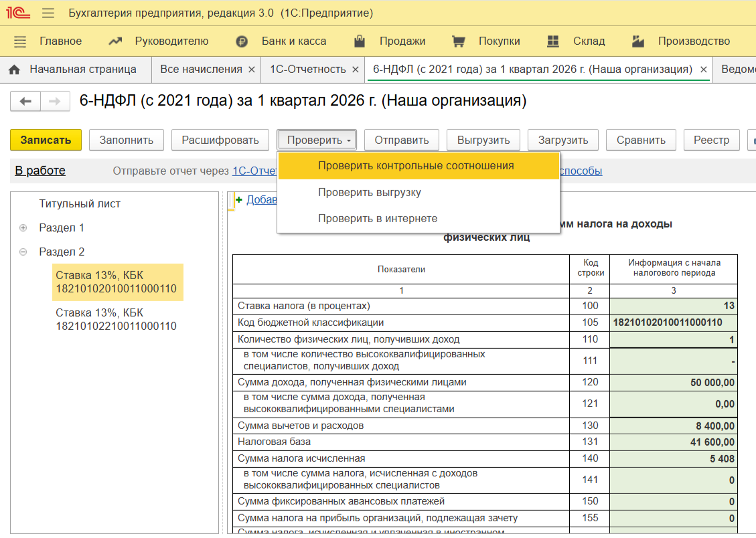Switch to the 1С-Отчетность tab

tap(307, 70)
